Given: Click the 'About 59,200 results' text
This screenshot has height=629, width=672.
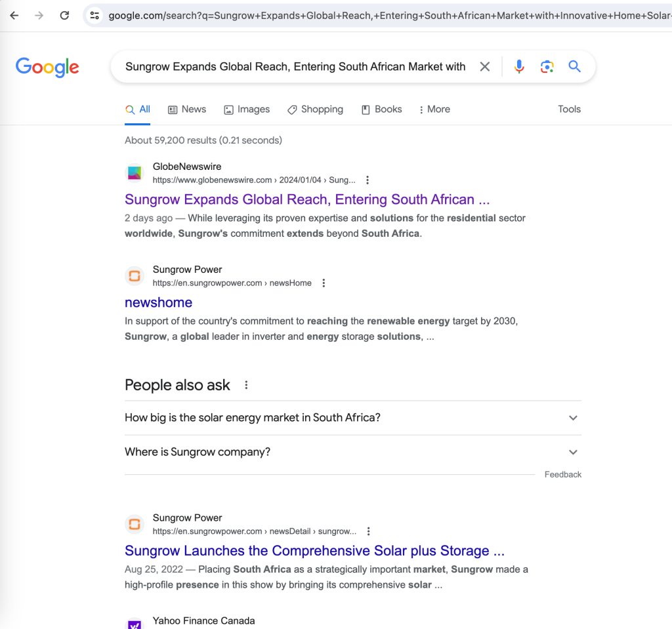Looking at the screenshot, I should 203,140.
